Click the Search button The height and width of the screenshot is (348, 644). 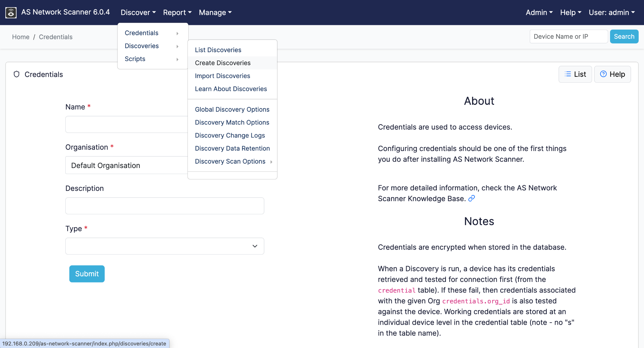(624, 36)
